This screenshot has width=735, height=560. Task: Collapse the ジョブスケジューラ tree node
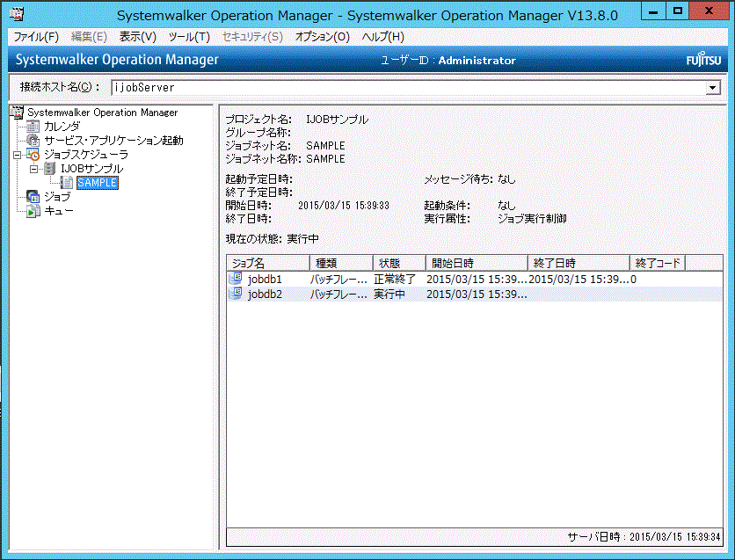point(18,155)
